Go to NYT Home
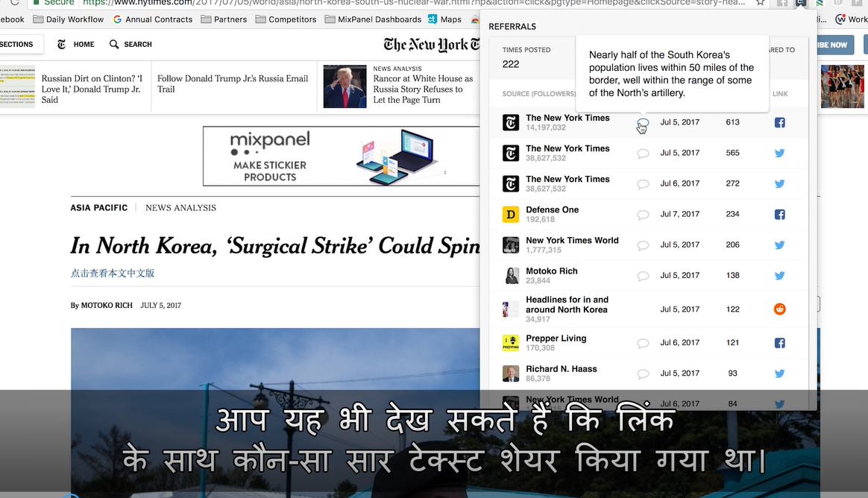Image resolution: width=868 pixels, height=498 pixels. tap(76, 45)
